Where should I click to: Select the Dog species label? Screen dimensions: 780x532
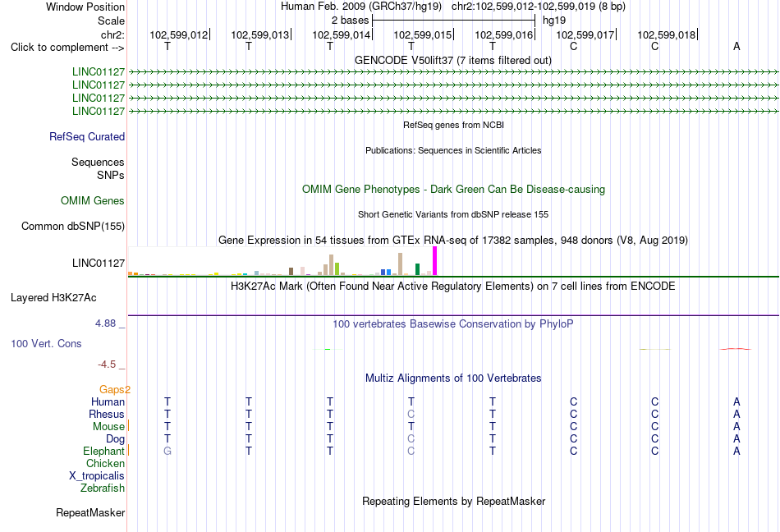pos(116,438)
